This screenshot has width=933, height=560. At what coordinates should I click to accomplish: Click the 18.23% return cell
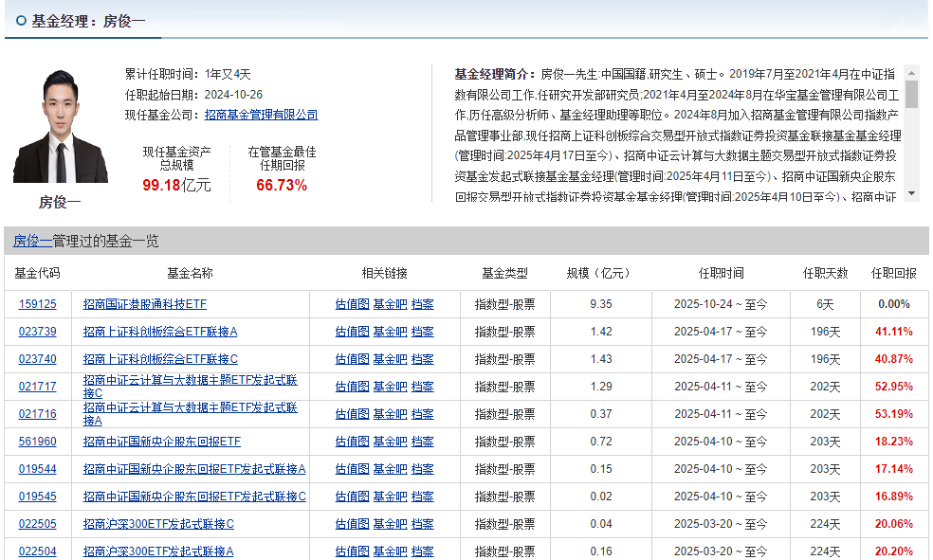click(894, 442)
